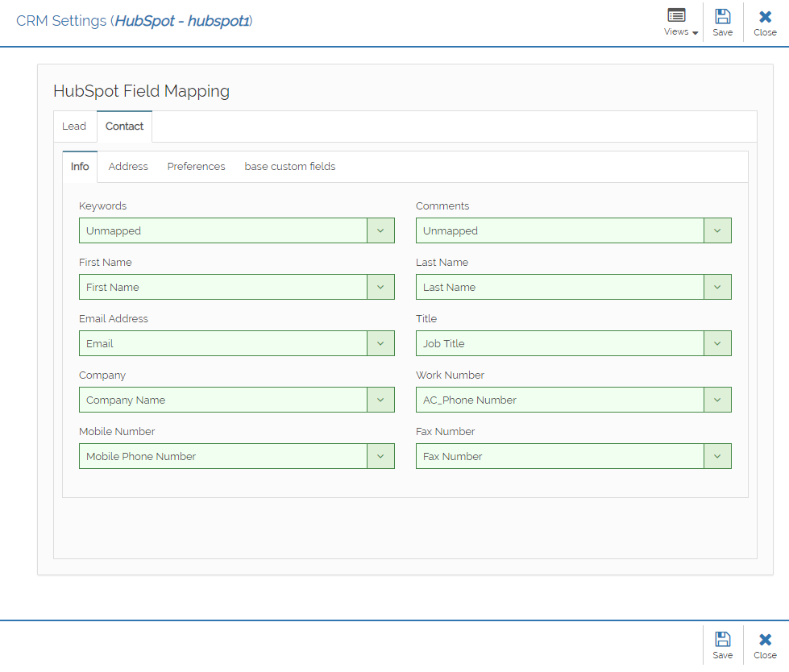Open the base custom fields tab
Image resolution: width=789 pixels, height=672 pixels.
(x=290, y=167)
